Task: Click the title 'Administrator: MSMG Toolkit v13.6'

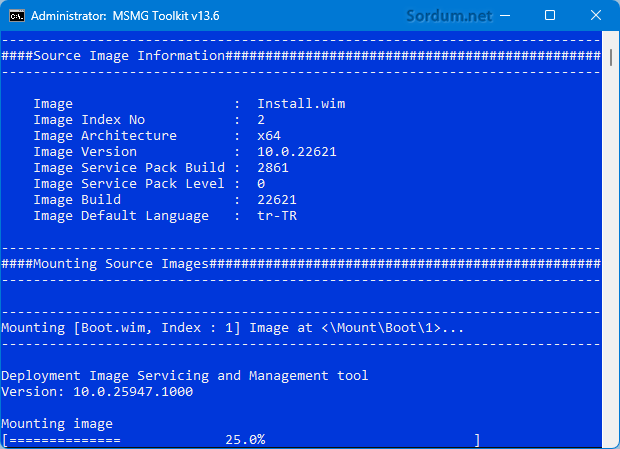Action: (x=125, y=16)
